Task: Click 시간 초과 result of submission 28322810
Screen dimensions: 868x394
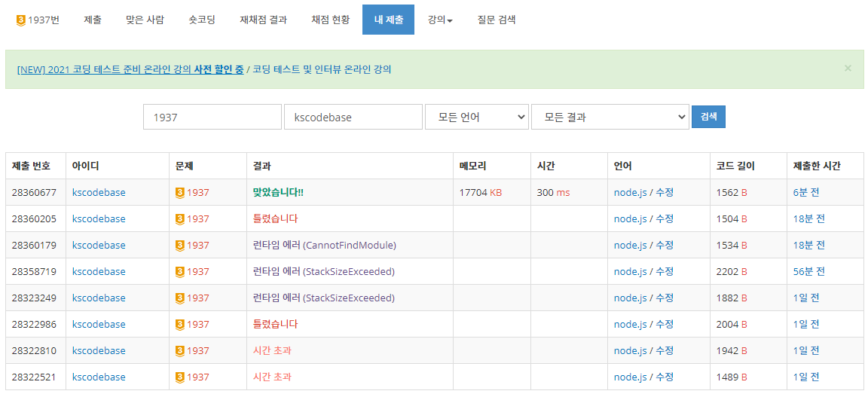Action: point(272,351)
